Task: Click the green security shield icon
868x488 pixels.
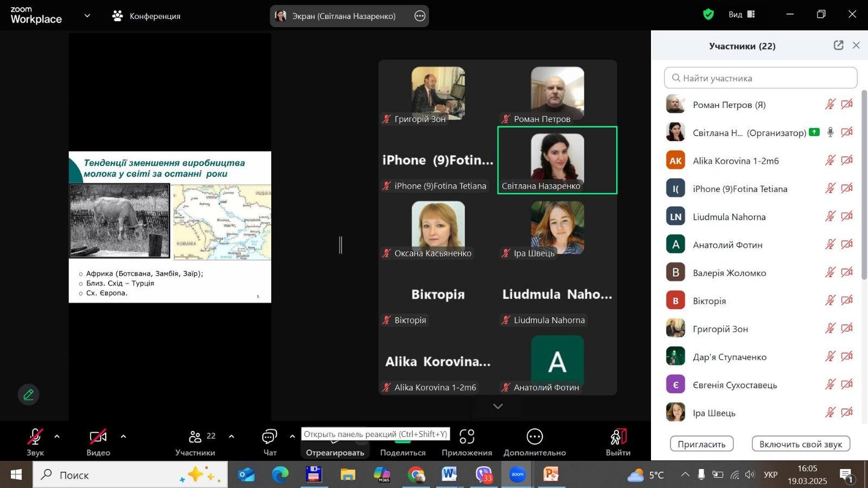Action: [x=708, y=15]
